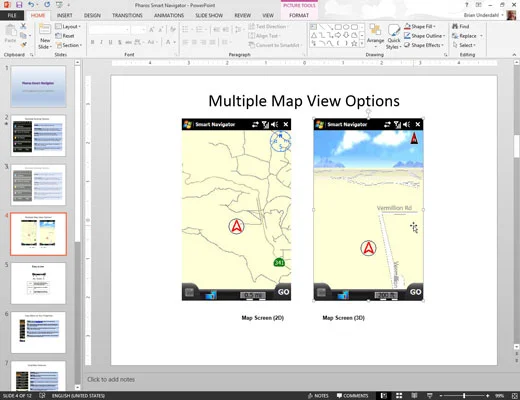Switch to the SLIDE SHOW tab
Viewport: 520px width, 400px height.
(209, 15)
